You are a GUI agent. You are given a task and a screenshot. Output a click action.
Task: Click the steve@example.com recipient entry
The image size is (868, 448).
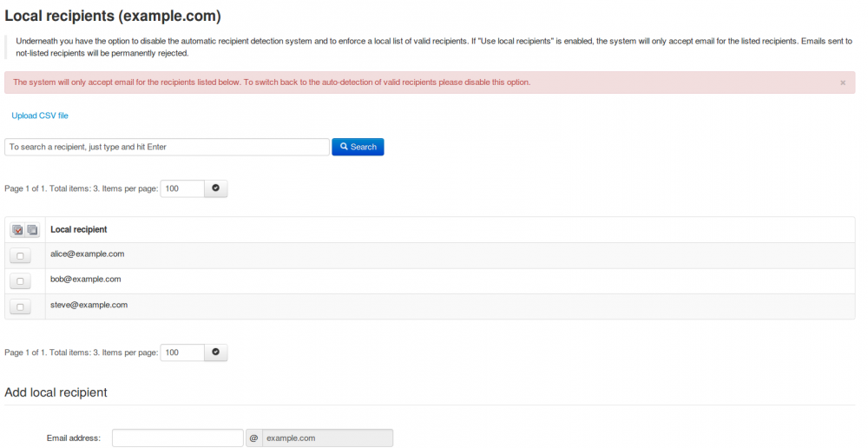pyautogui.click(x=89, y=305)
